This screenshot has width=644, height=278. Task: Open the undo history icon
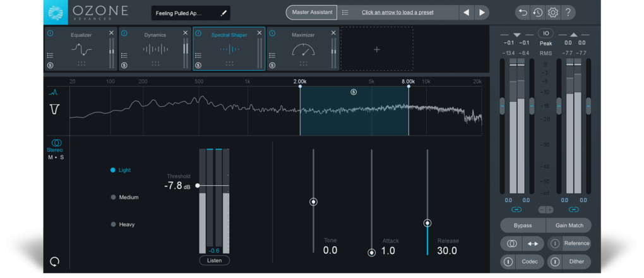pyautogui.click(x=538, y=13)
